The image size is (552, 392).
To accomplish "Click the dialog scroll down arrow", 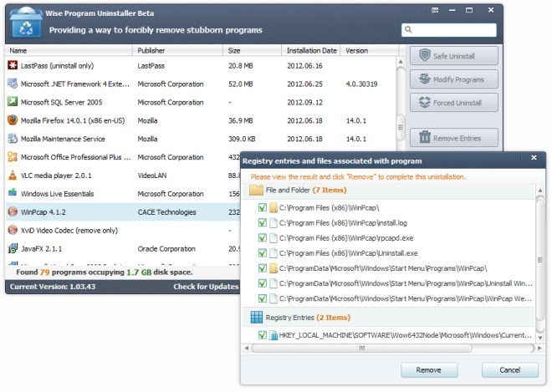I will pos(539,338).
